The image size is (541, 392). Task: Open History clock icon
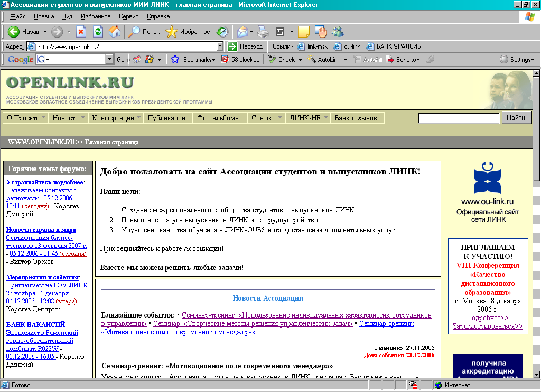(x=222, y=32)
